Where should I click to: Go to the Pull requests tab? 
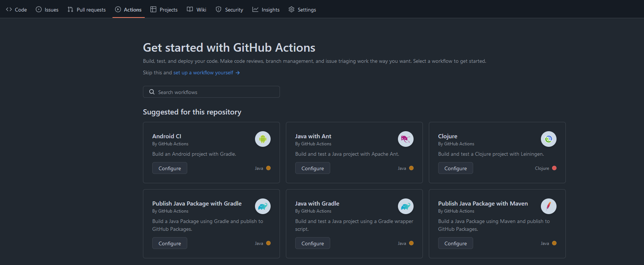point(87,9)
